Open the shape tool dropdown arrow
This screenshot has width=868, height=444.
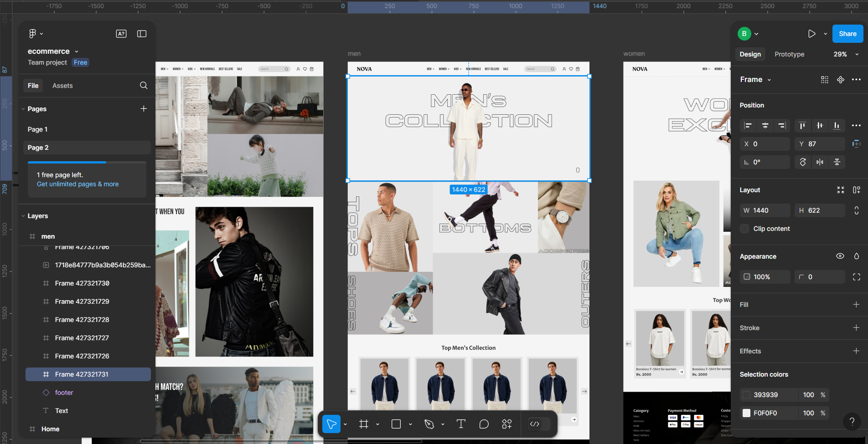tap(410, 424)
